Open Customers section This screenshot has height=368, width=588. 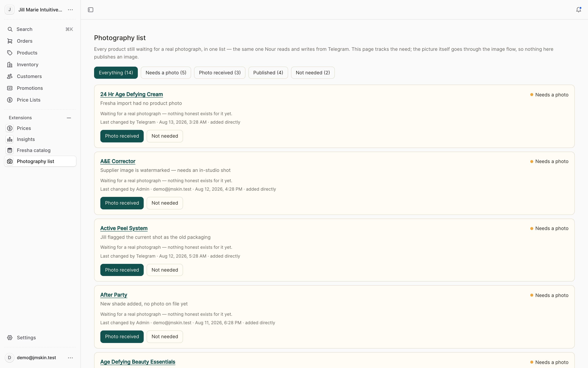(29, 76)
